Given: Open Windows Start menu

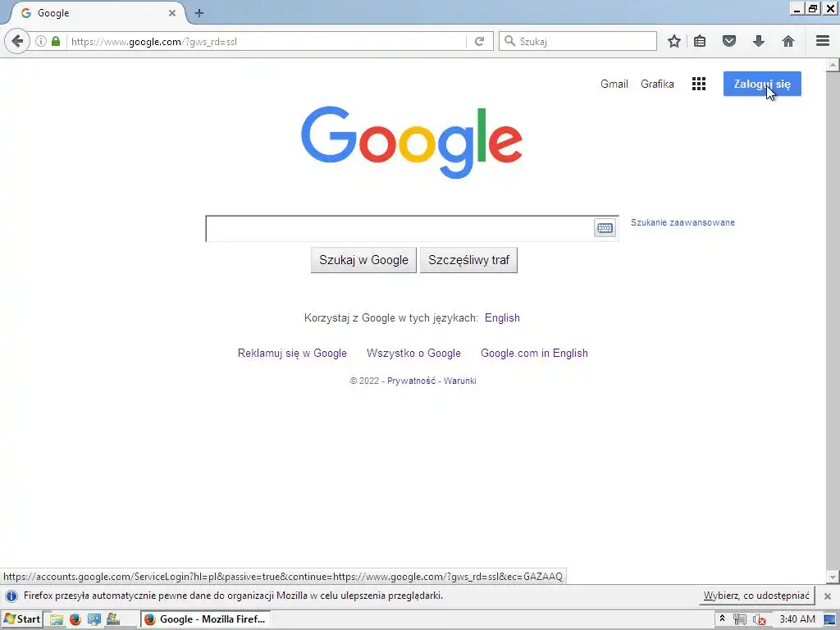Looking at the screenshot, I should click(x=22, y=619).
